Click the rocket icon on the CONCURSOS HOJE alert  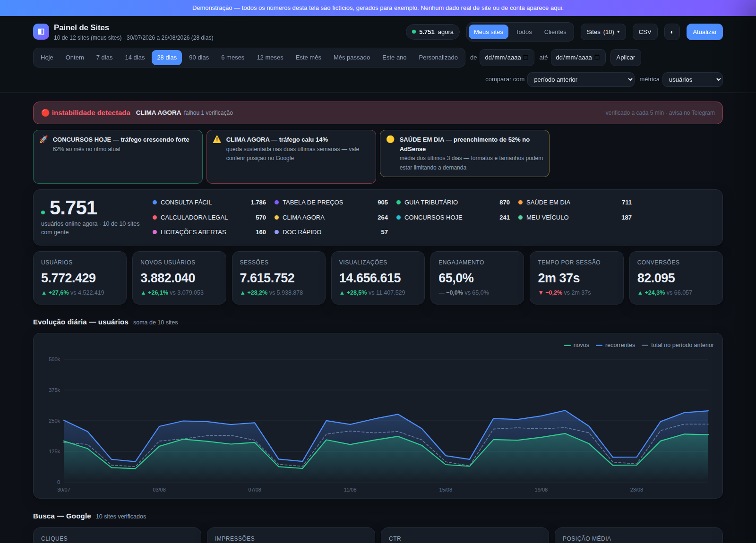[x=44, y=139]
